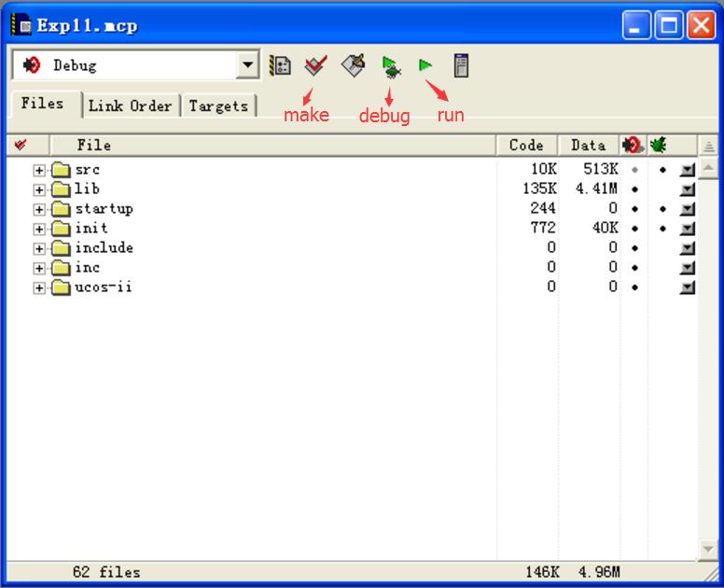The height and width of the screenshot is (588, 724).
Task: Sort by the Data column header
Action: (x=588, y=146)
